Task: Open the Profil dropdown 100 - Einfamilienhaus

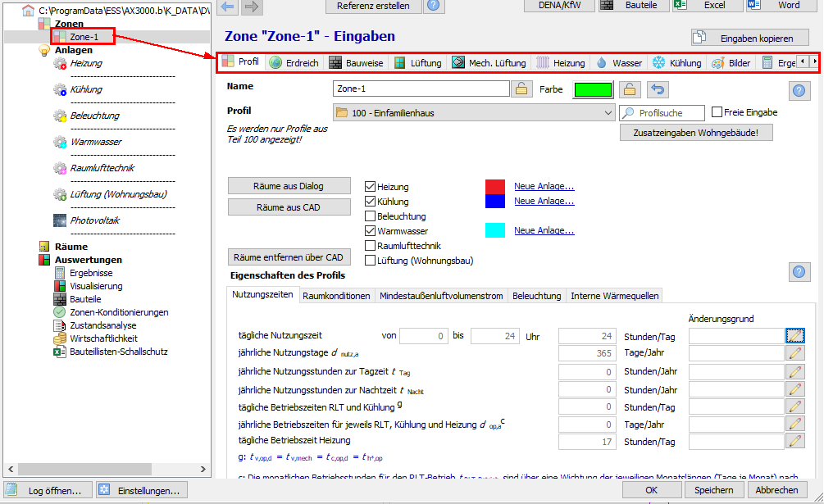Action: click(x=473, y=113)
